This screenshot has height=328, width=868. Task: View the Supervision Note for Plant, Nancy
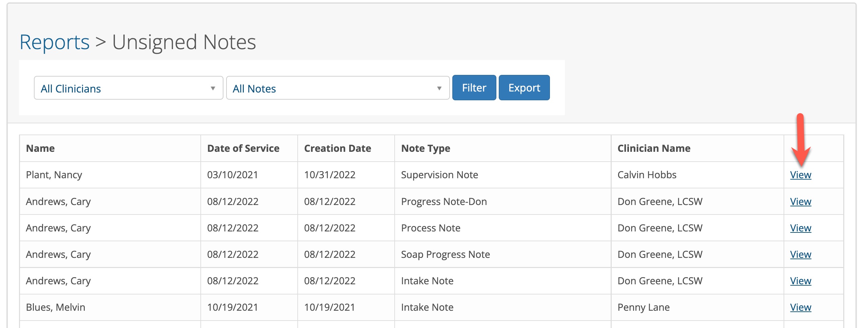[801, 175]
